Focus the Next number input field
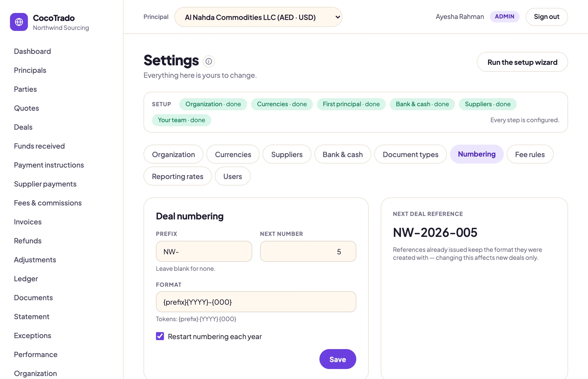 click(x=308, y=251)
